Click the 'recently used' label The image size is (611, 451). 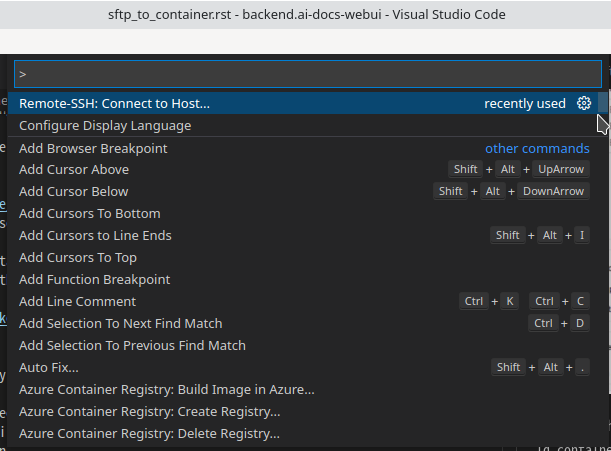525,104
